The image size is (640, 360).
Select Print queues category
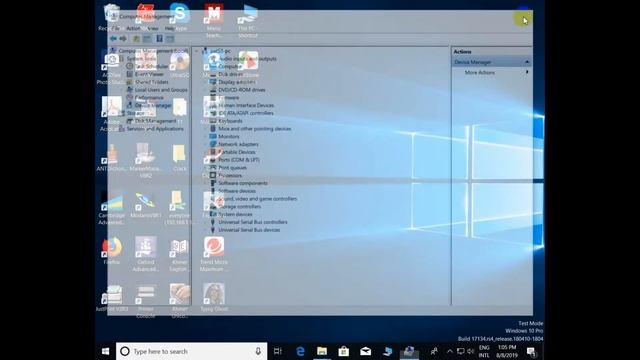pyautogui.click(x=232, y=167)
